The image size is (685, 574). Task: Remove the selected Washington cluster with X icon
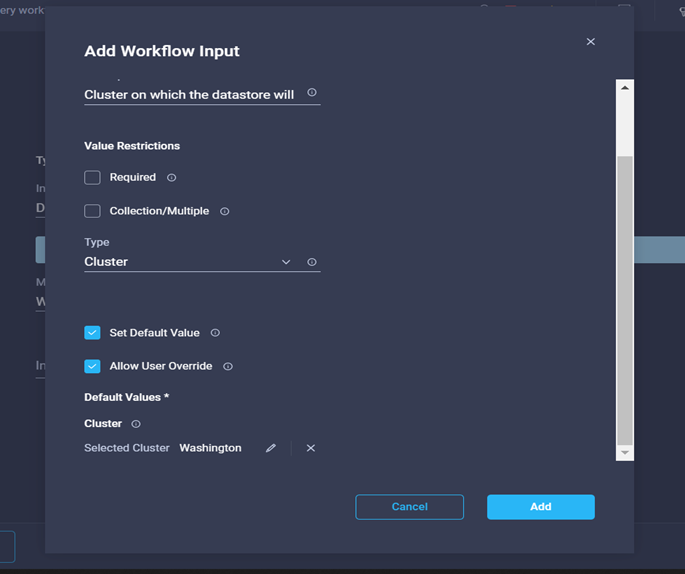pos(311,448)
